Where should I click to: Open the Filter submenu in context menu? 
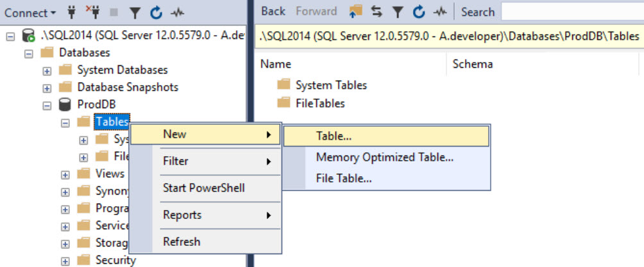[x=205, y=161]
